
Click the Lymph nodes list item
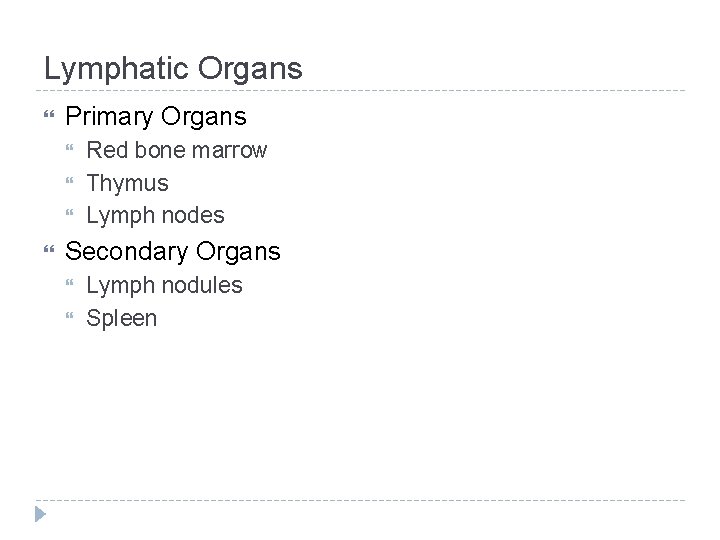[155, 215]
